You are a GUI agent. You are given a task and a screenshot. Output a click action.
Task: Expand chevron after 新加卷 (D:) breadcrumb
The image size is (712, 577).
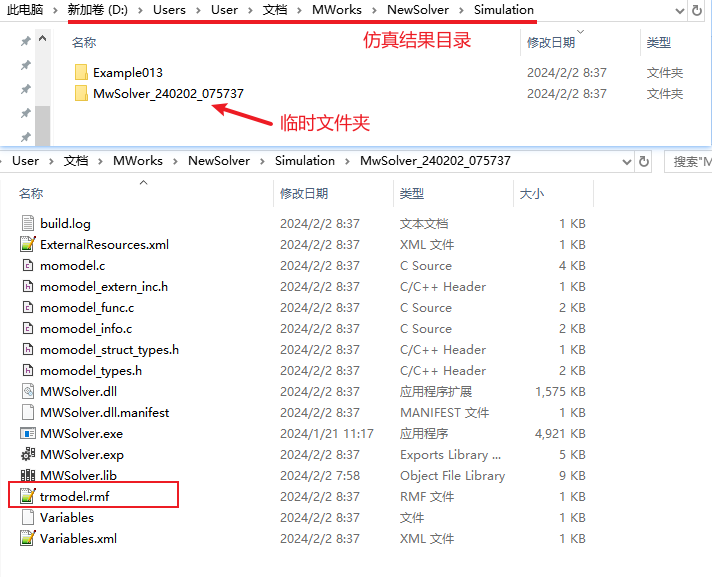pyautogui.click(x=141, y=10)
